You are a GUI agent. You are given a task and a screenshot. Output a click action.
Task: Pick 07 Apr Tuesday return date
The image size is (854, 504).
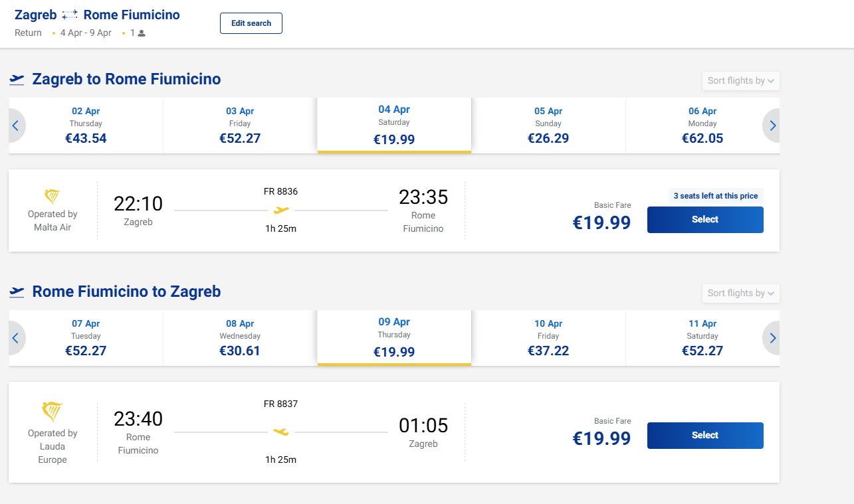pos(86,338)
